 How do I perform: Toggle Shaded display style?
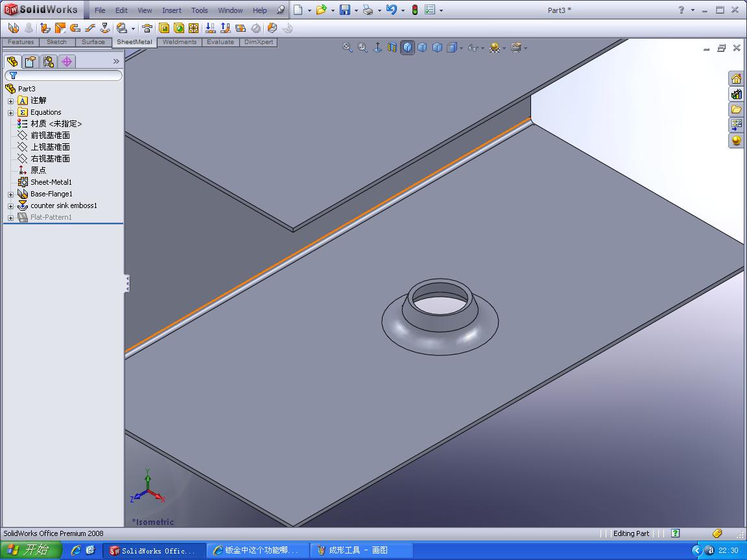coord(422,47)
